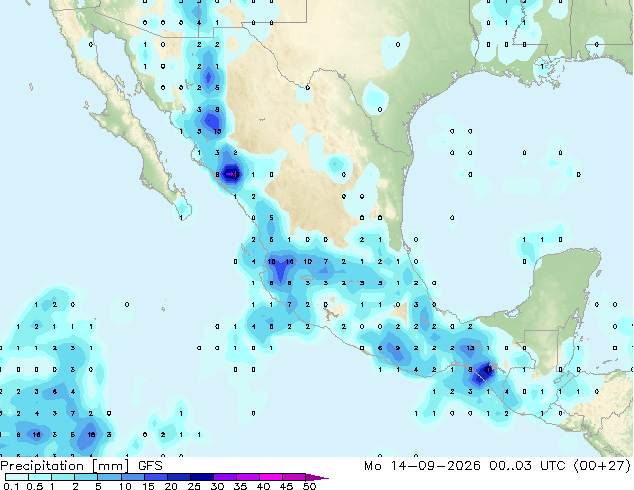Click the "(00+27)" forecast hour label
The width and height of the screenshot is (634, 490).
pyautogui.click(x=602, y=466)
